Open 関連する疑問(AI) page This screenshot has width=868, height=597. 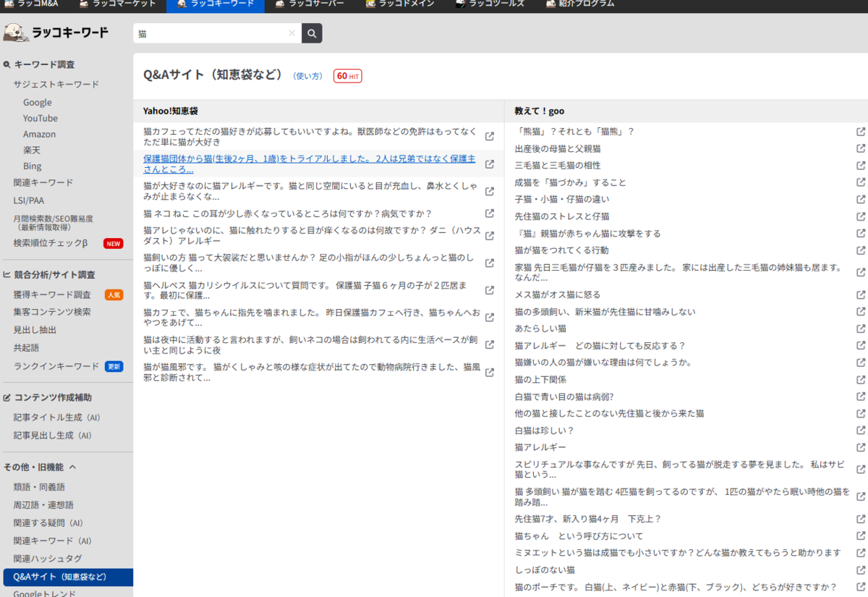point(48,523)
